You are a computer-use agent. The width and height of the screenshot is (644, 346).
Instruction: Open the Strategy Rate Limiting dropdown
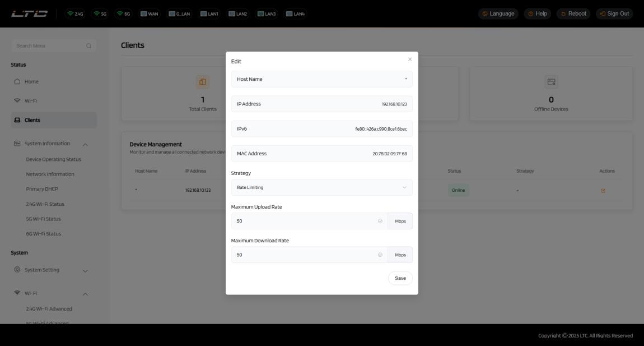[321, 188]
